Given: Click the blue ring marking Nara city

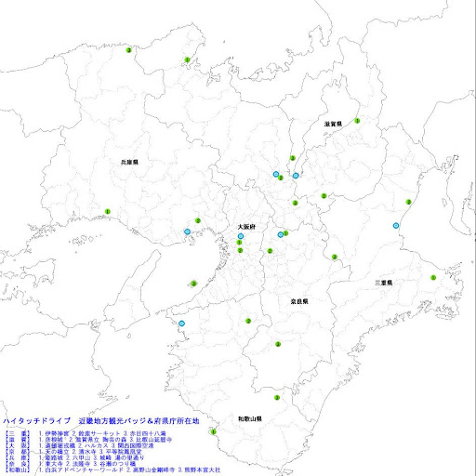Looking at the screenshot, I should (x=281, y=234).
